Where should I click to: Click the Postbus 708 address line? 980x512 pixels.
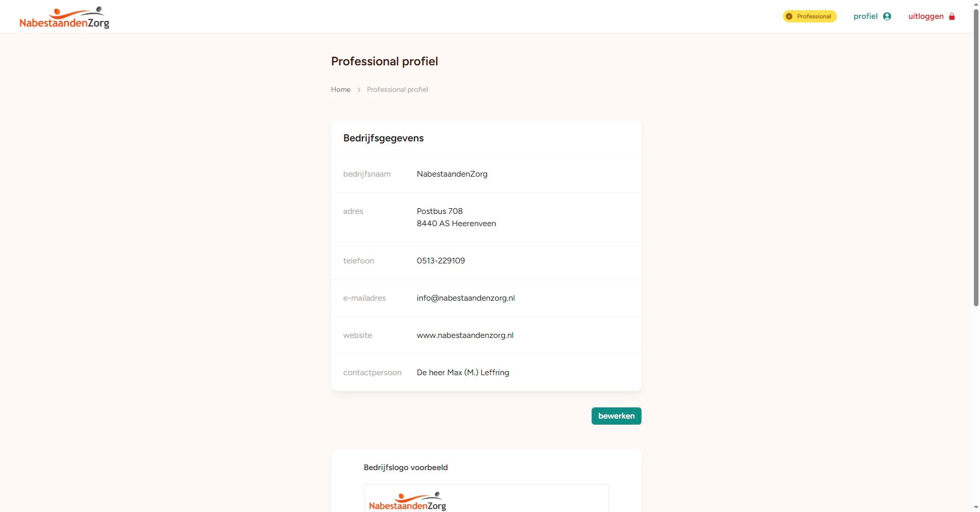coord(439,211)
